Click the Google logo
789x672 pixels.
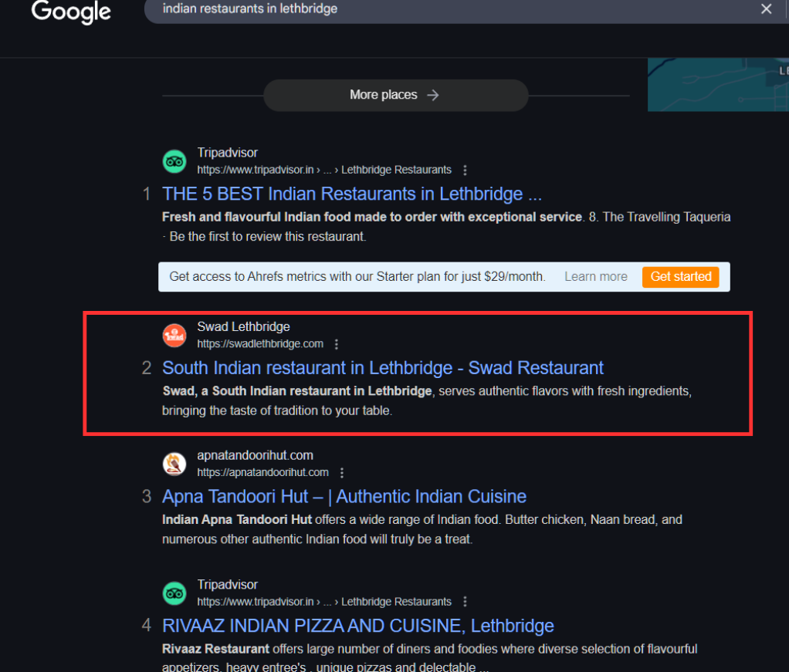tap(71, 12)
